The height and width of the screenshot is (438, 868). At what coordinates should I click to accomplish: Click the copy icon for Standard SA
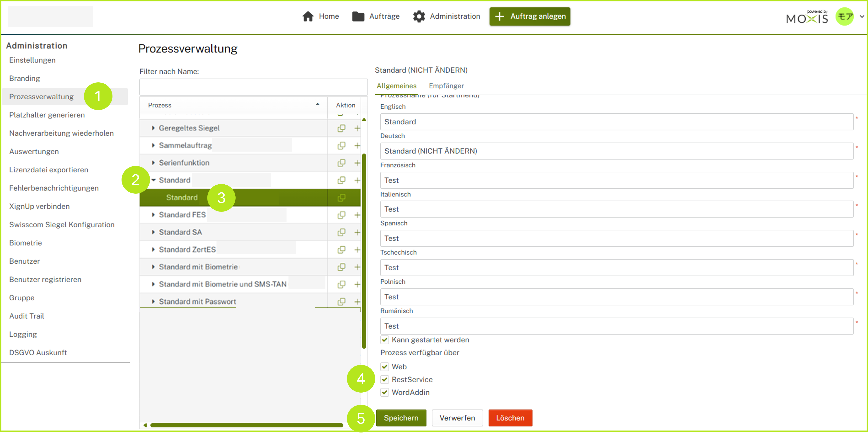point(341,232)
